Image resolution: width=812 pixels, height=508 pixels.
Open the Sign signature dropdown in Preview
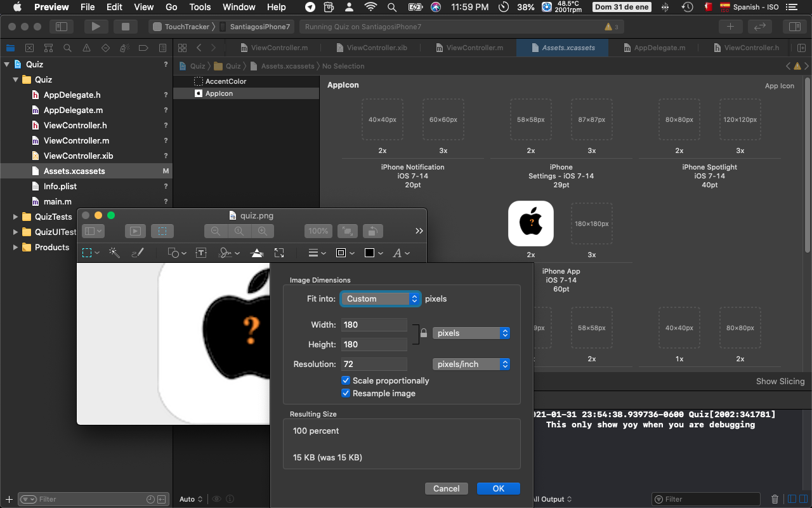coord(229,253)
